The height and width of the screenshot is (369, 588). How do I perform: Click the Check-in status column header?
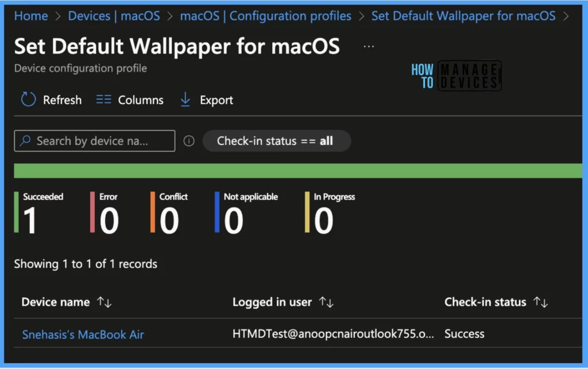pyautogui.click(x=485, y=302)
